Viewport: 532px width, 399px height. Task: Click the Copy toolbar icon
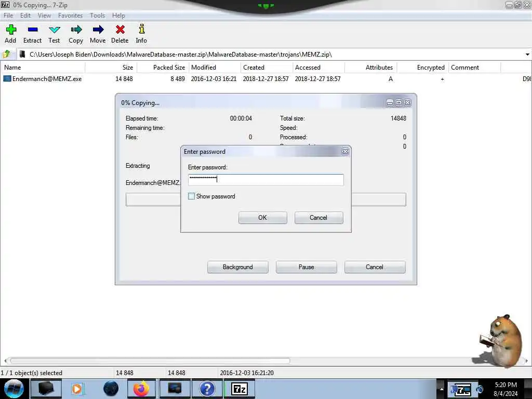pos(76,30)
